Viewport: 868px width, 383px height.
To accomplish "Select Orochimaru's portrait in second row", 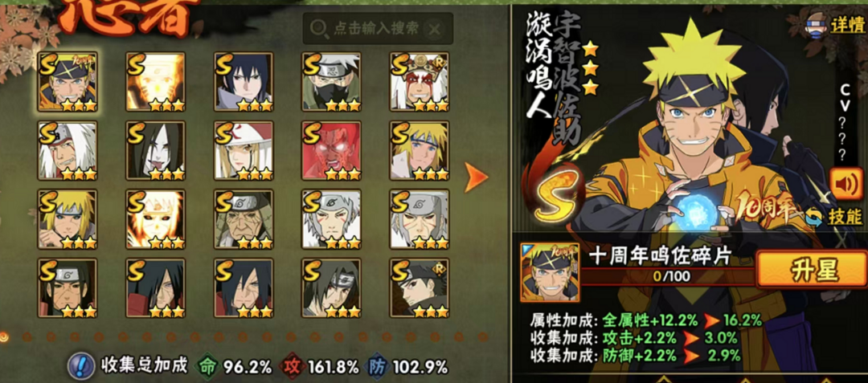I will click(x=156, y=150).
